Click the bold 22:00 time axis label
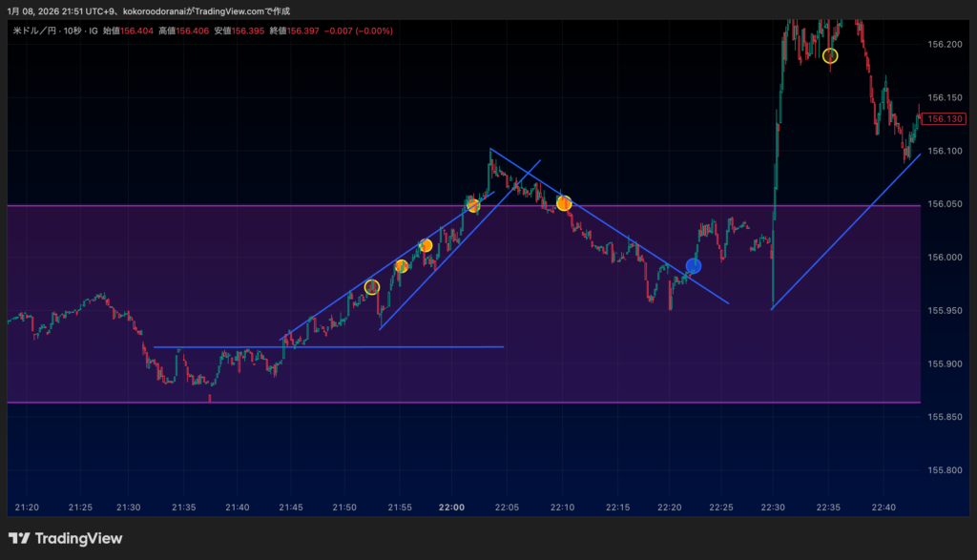Image resolution: width=977 pixels, height=560 pixels. pos(451,508)
